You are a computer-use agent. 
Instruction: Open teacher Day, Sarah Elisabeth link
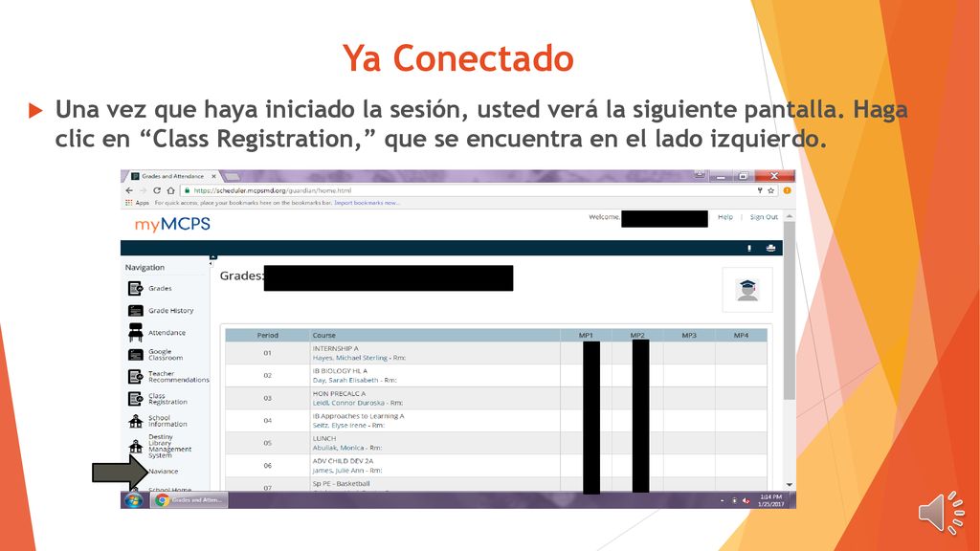pyautogui.click(x=345, y=380)
